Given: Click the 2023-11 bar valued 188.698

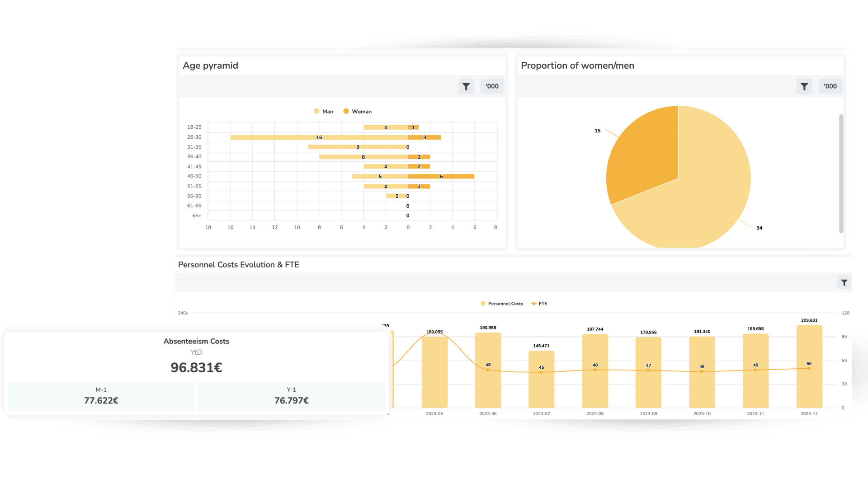Looking at the screenshot, I should 755,371.
